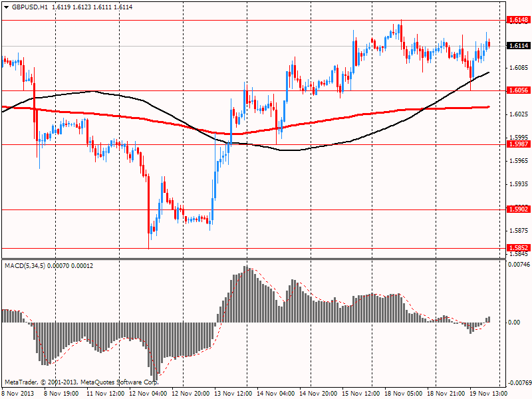Click the 19 Nov 13:00 time label
This screenshot has width=532, height=399.
(489, 394)
